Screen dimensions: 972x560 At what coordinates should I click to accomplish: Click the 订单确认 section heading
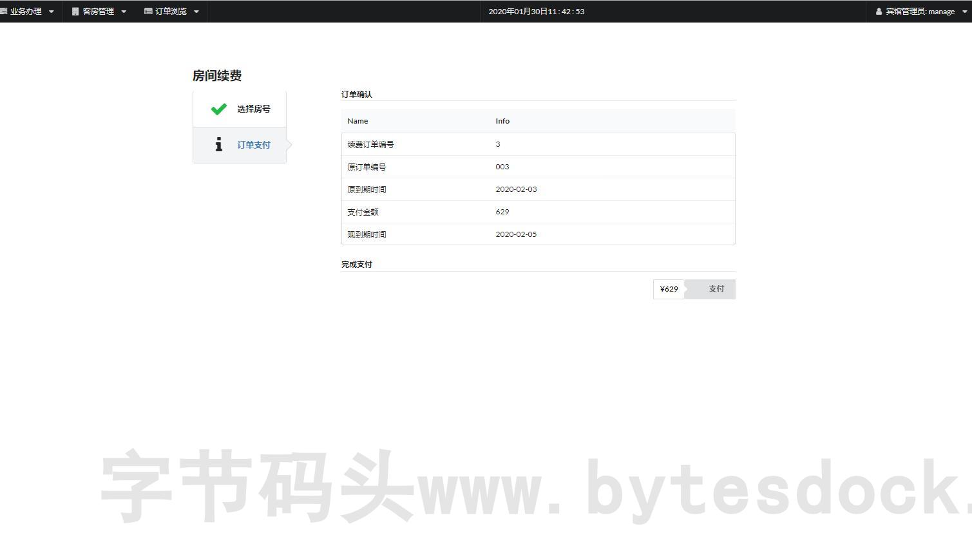[x=356, y=94]
